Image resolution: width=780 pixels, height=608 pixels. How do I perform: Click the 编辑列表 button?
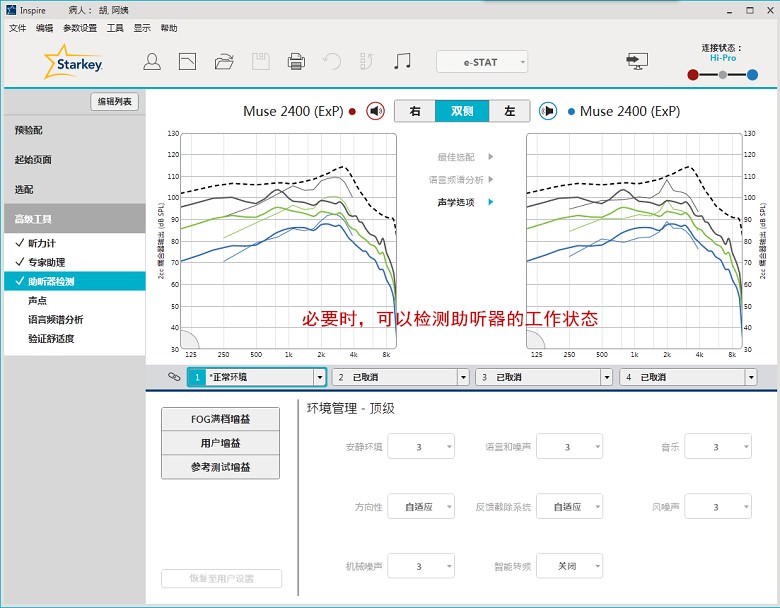(115, 102)
